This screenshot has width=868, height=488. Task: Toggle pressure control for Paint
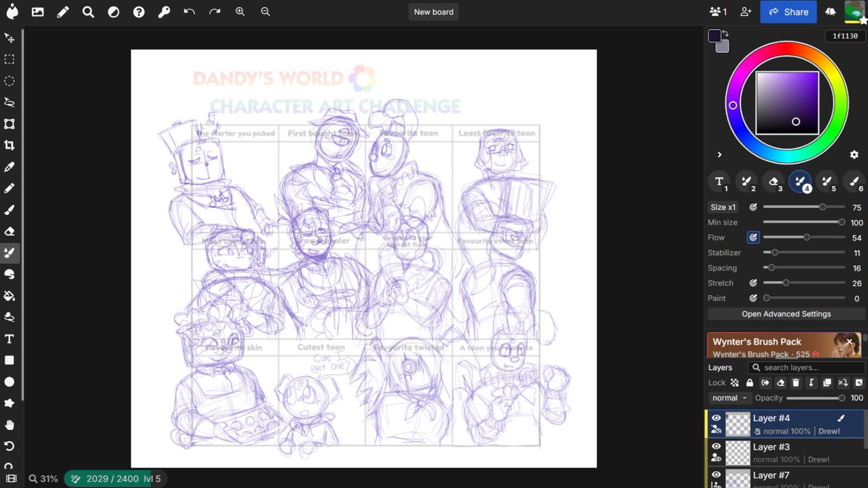(x=753, y=298)
